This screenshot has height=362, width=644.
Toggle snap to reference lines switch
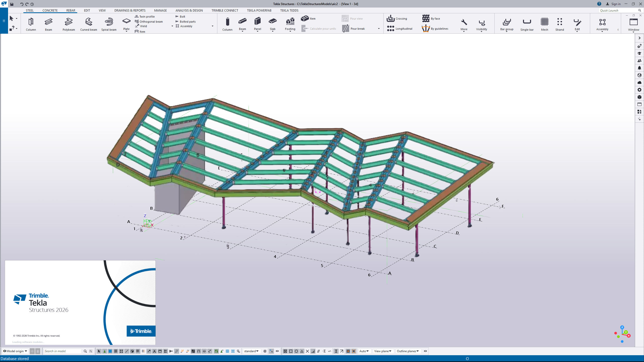[348, 351]
